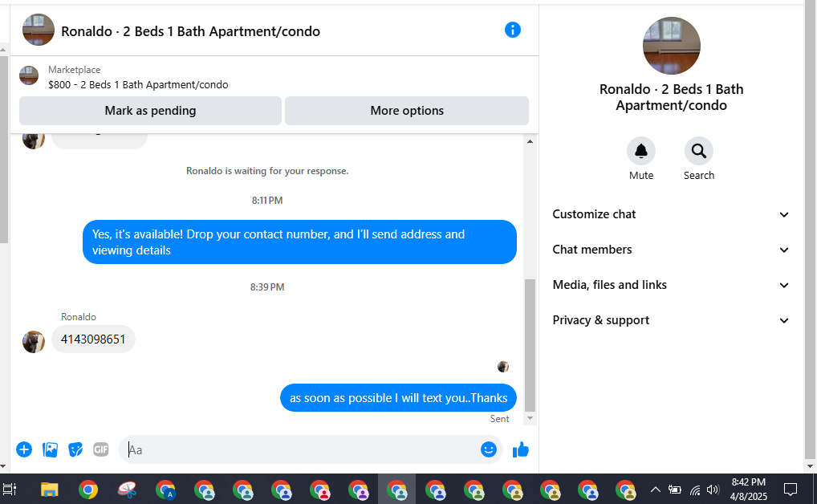Expand Media, files and links section
Viewport: 817px width, 504px height.
pyautogui.click(x=671, y=285)
